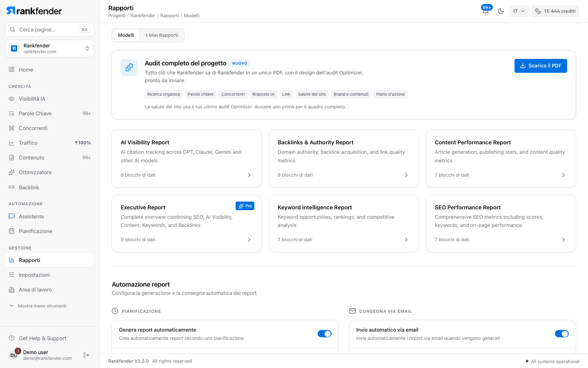
Task: Switch to I Miei Rapporti tab
Action: pos(162,35)
